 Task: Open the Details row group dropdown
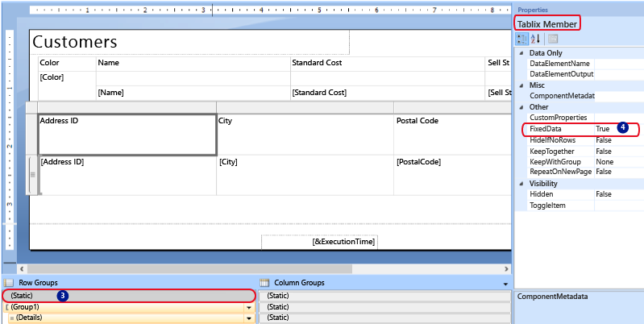point(248,318)
